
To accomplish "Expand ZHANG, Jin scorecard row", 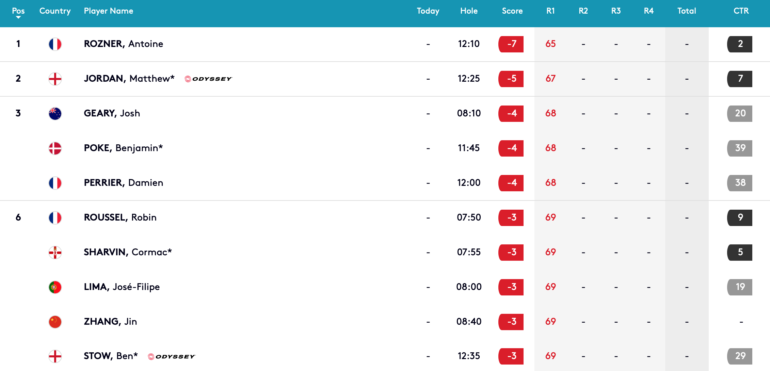I will pyautogui.click(x=385, y=322).
